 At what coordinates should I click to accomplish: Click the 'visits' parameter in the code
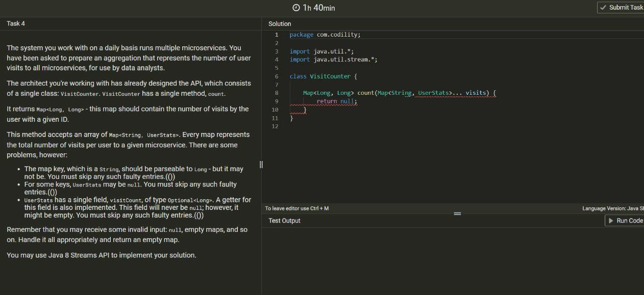476,93
